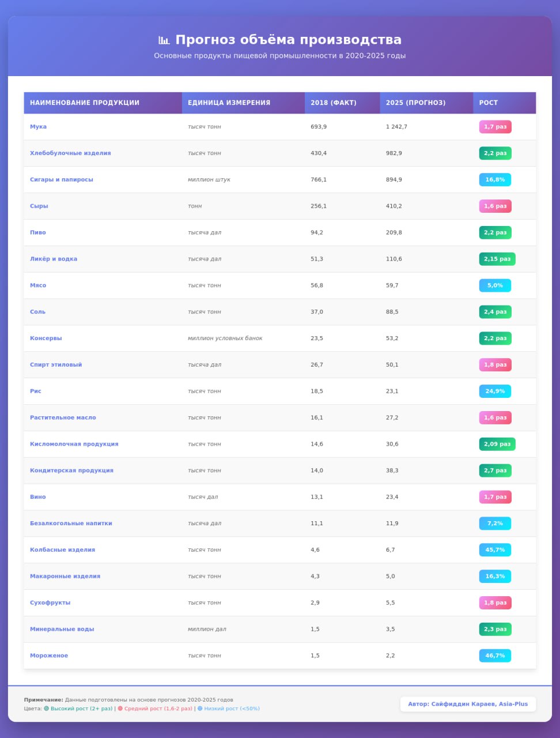Click the "Автор: Сайфиддин Караев, Asia-Plus" button
The height and width of the screenshot is (738, 560).
point(468,704)
